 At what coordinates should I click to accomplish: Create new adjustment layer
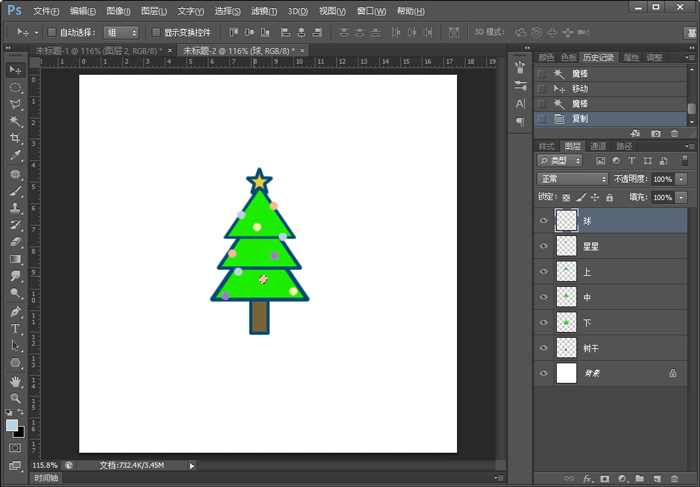click(622, 479)
